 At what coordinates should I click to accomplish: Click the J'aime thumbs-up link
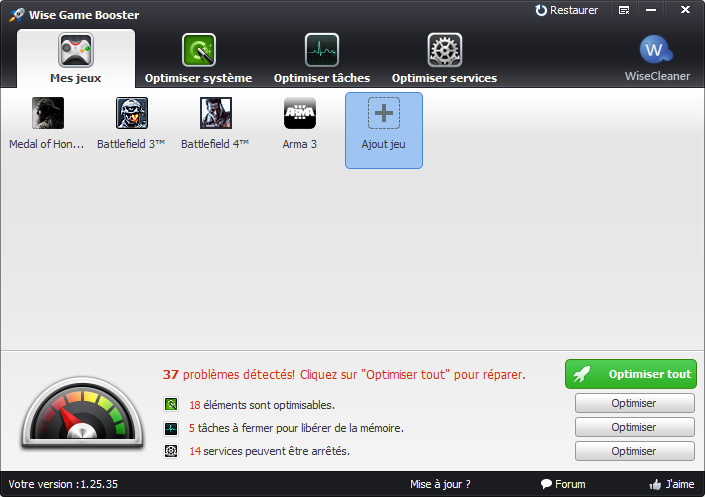point(672,484)
